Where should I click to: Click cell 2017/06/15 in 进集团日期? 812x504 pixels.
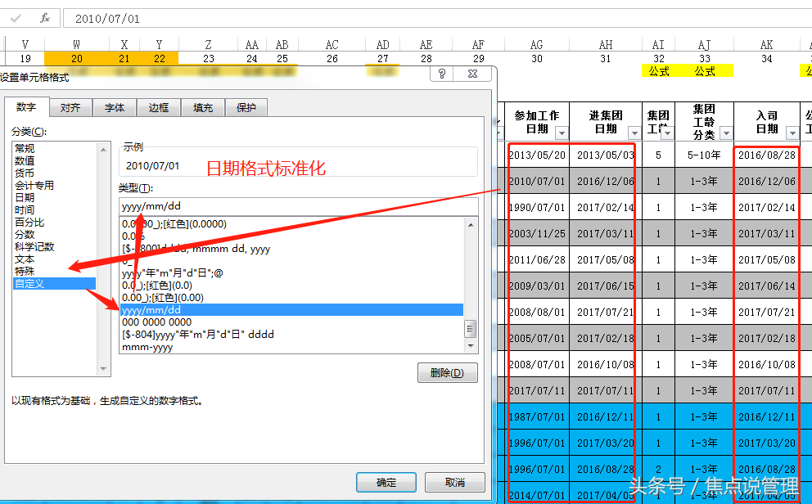pyautogui.click(x=606, y=286)
